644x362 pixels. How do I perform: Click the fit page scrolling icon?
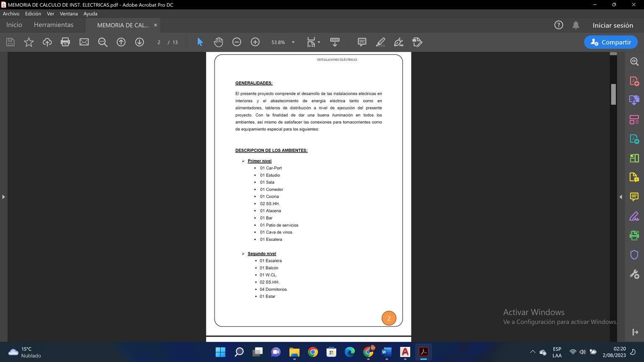click(311, 42)
